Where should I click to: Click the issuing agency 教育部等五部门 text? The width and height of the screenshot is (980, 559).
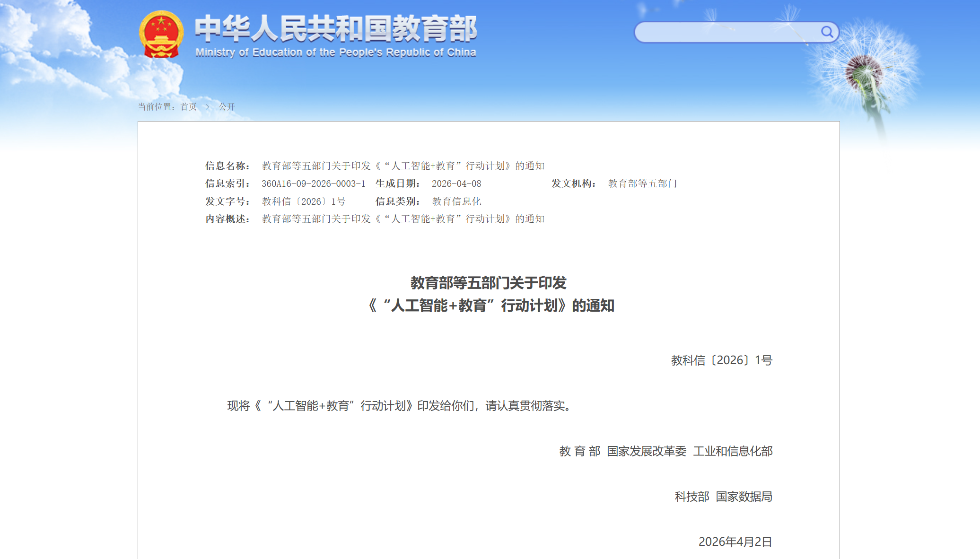(641, 183)
